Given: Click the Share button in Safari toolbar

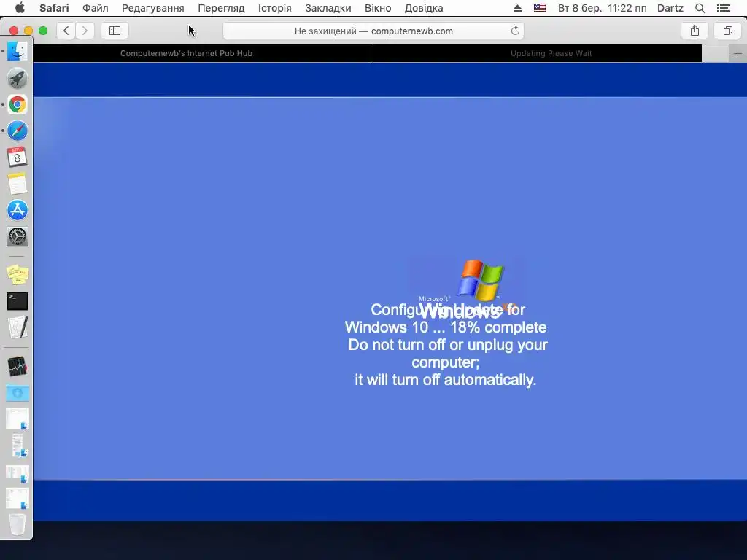Looking at the screenshot, I should [694, 31].
